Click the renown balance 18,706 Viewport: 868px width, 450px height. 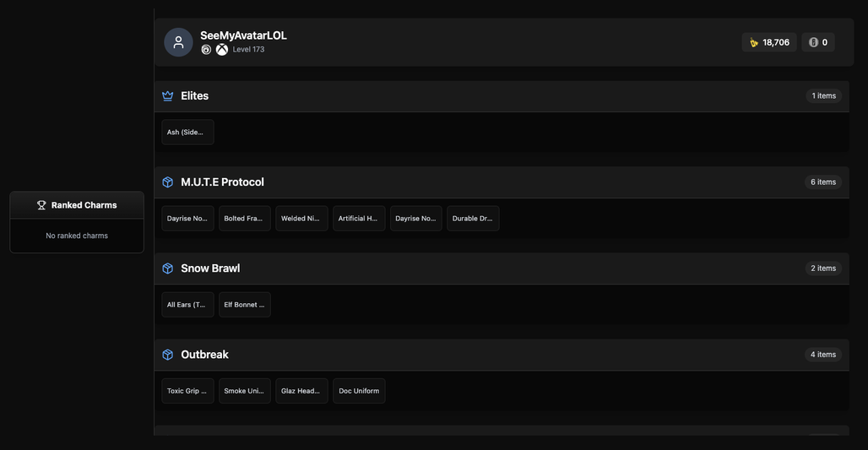(769, 42)
